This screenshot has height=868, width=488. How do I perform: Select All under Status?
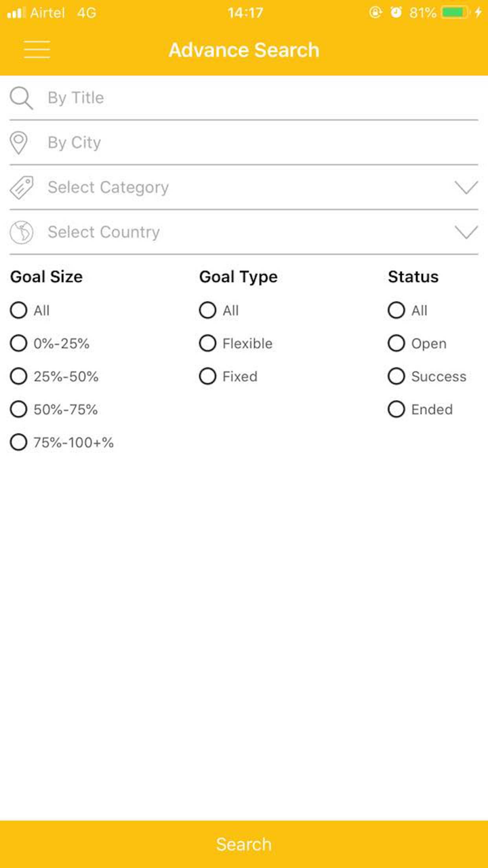click(x=396, y=310)
